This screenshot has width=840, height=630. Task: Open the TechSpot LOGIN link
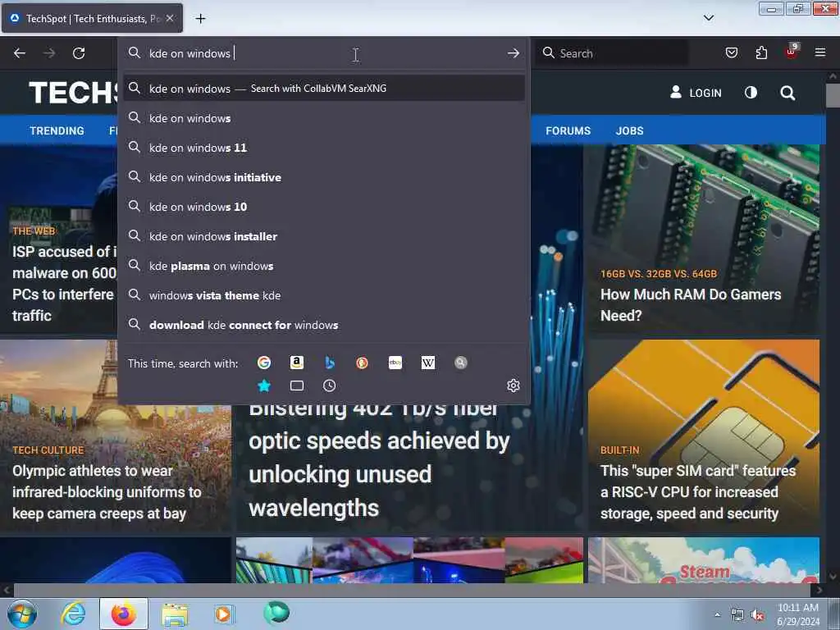(696, 93)
